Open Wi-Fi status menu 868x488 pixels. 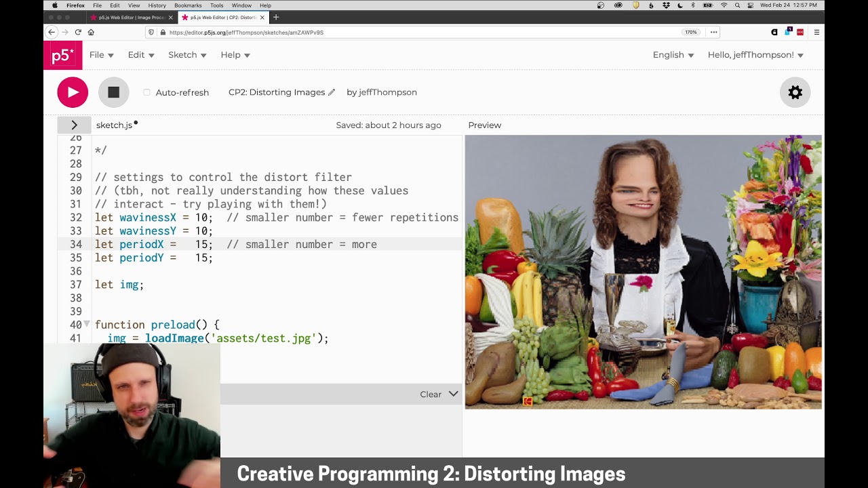click(x=724, y=5)
